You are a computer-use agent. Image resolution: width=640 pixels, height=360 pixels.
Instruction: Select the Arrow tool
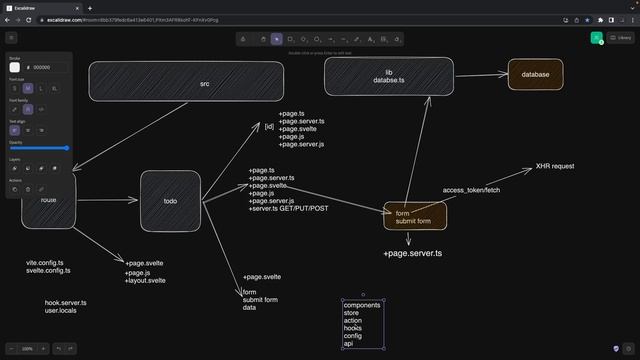coord(331,39)
